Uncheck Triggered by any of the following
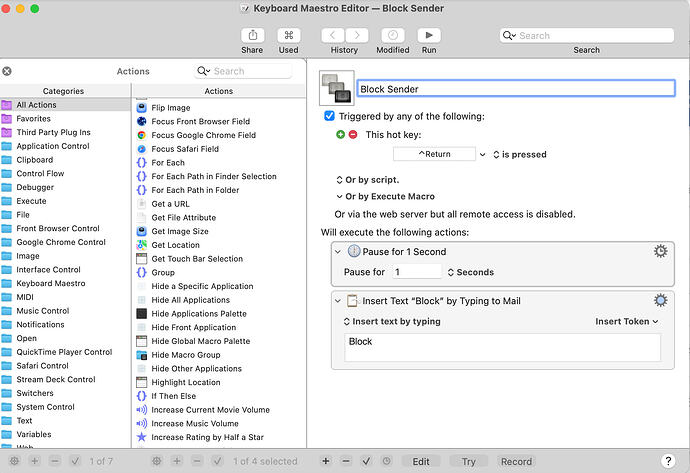 tap(329, 116)
